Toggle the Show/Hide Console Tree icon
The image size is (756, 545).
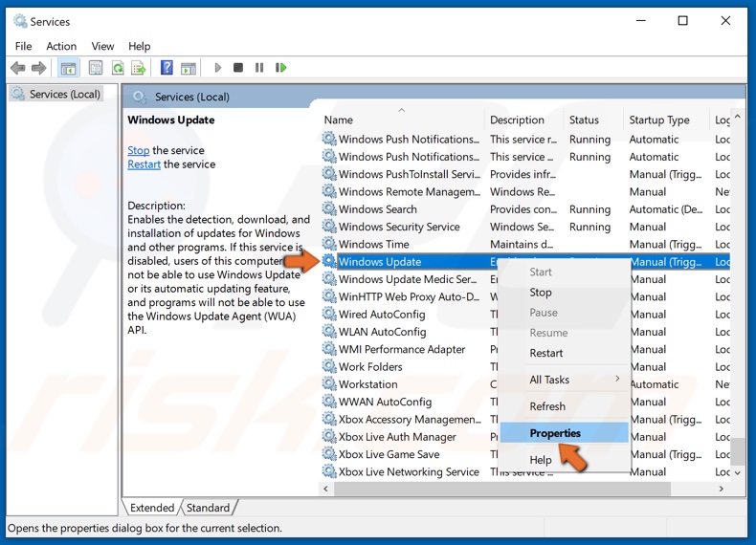[68, 68]
